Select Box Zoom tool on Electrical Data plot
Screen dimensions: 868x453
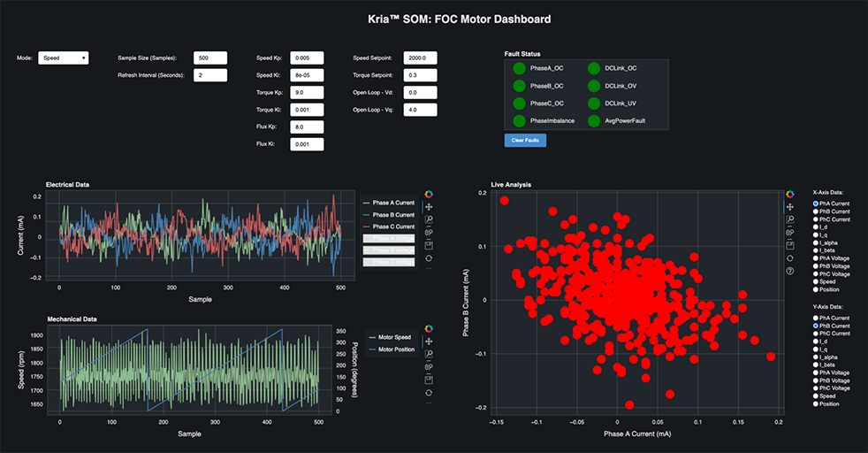[429, 219]
